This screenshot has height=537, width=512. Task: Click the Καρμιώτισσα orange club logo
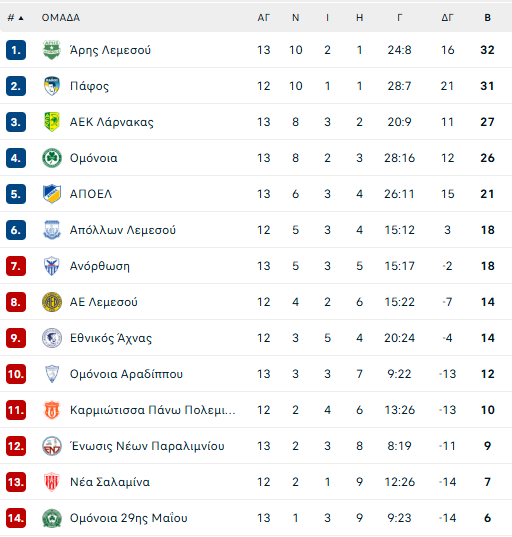[52, 410]
